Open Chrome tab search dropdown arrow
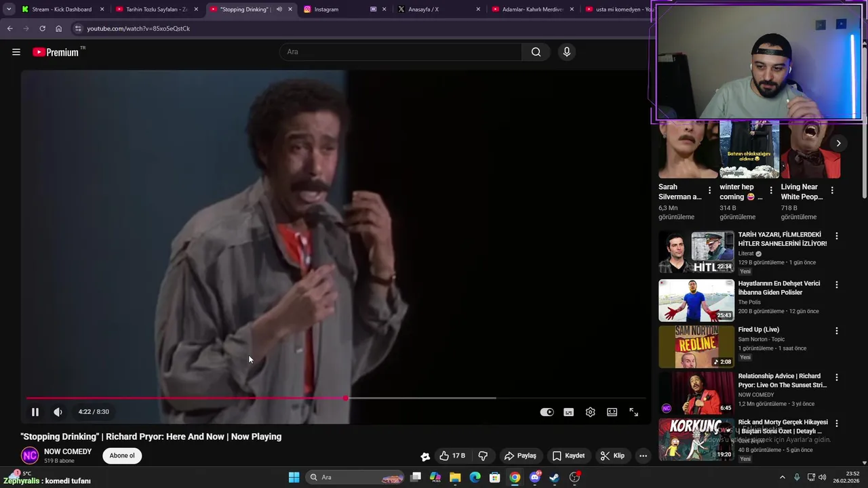 9,9
